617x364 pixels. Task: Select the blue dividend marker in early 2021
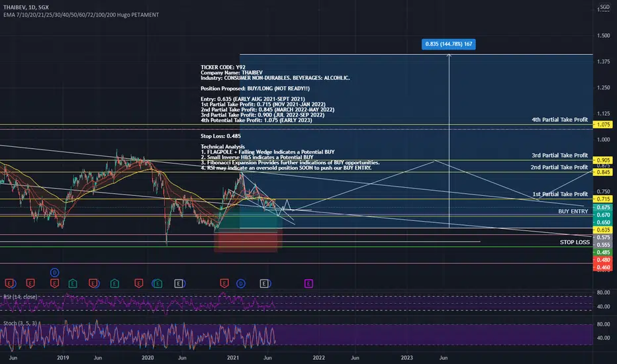241,283
